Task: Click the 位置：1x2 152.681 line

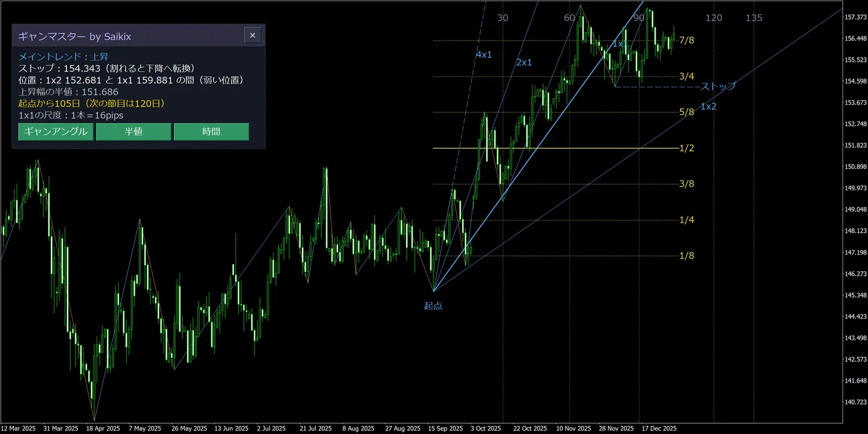Action: (131, 80)
